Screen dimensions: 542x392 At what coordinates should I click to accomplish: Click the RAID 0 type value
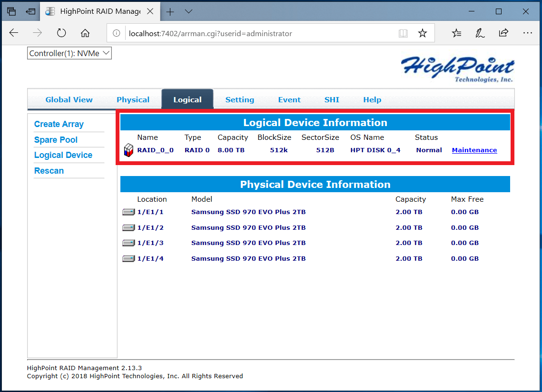pyautogui.click(x=197, y=150)
